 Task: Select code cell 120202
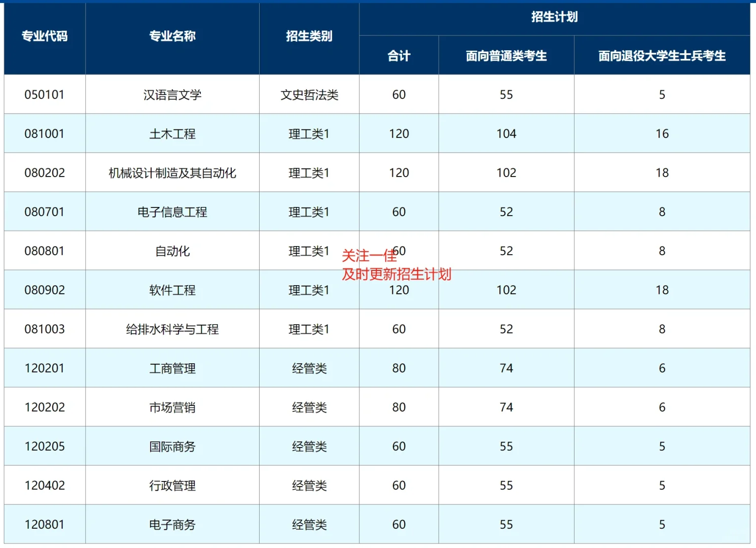click(x=45, y=407)
